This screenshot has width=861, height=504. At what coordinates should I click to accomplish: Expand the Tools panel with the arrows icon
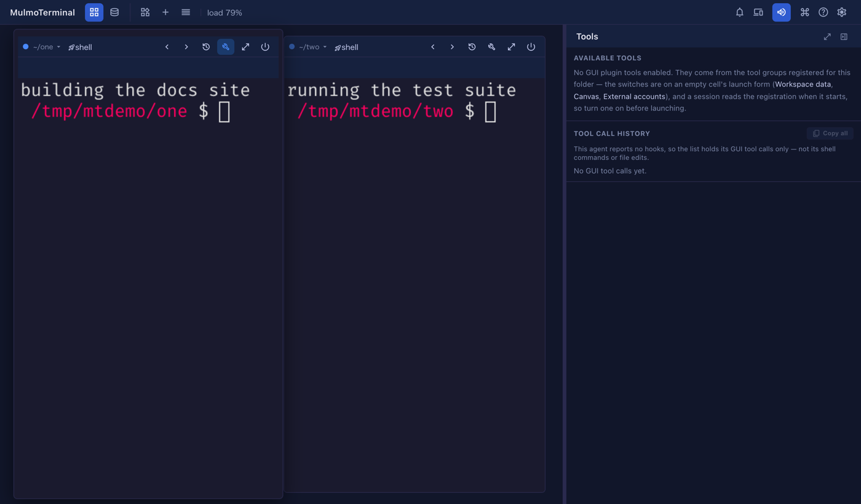[x=827, y=37]
